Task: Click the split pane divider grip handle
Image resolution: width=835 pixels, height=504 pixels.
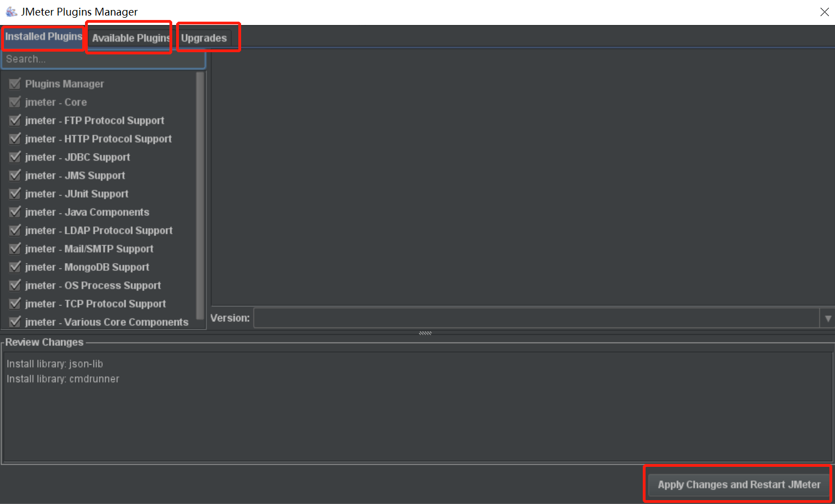Action: click(425, 333)
